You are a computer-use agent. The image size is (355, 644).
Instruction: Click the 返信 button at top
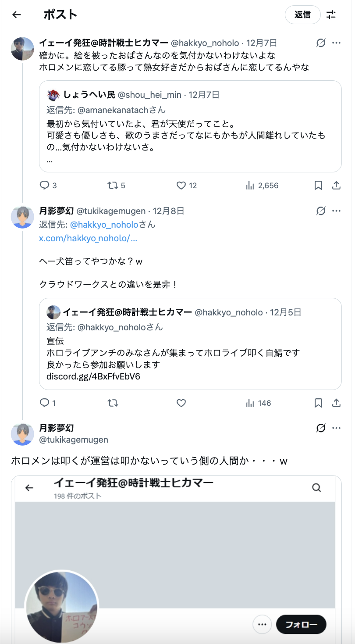[302, 14]
